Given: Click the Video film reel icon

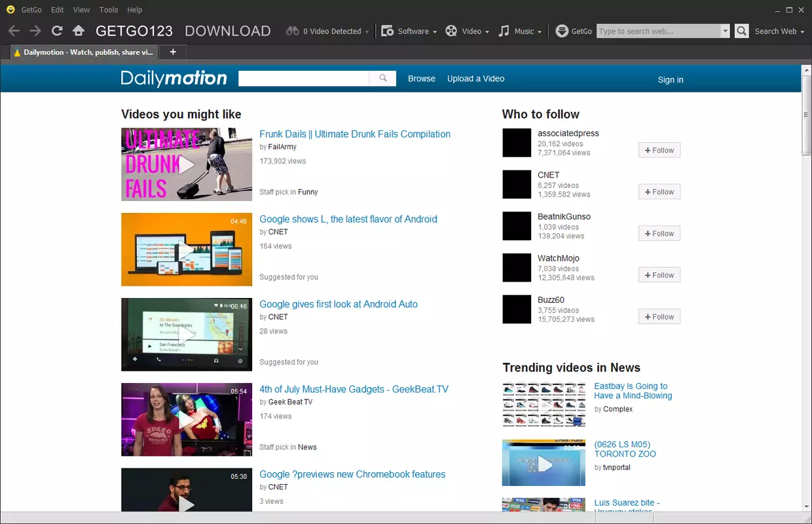Looking at the screenshot, I should [x=451, y=31].
